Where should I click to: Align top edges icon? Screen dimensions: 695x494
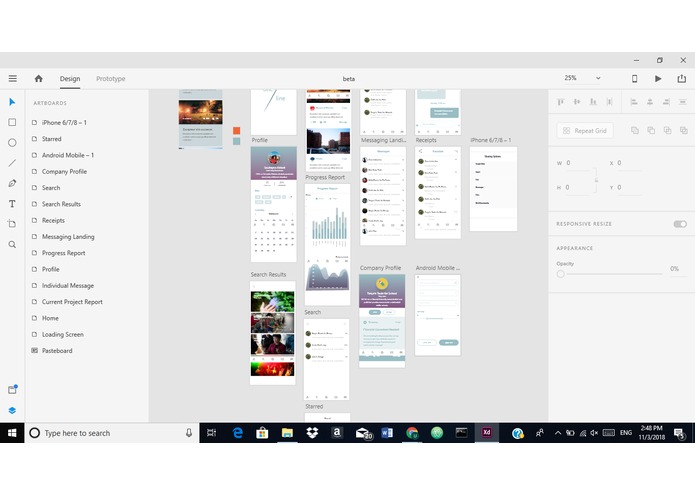coord(561,102)
